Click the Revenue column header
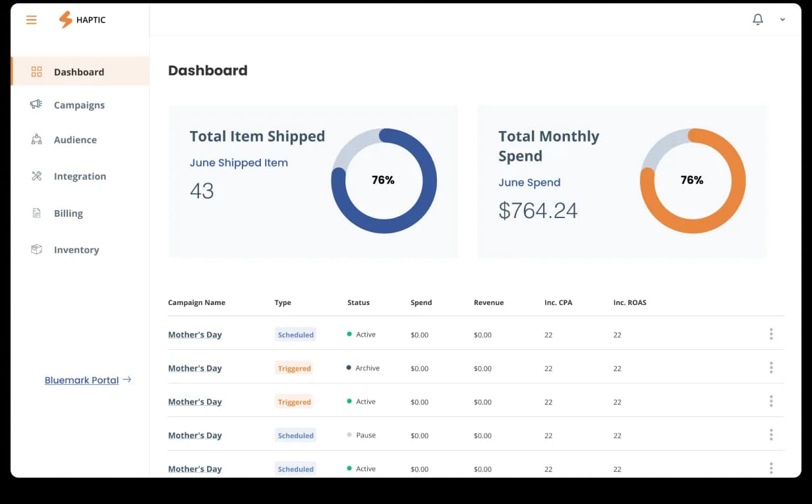 tap(488, 302)
